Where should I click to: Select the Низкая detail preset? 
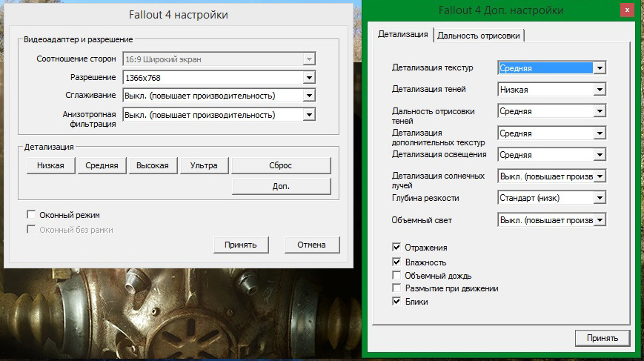(50, 165)
